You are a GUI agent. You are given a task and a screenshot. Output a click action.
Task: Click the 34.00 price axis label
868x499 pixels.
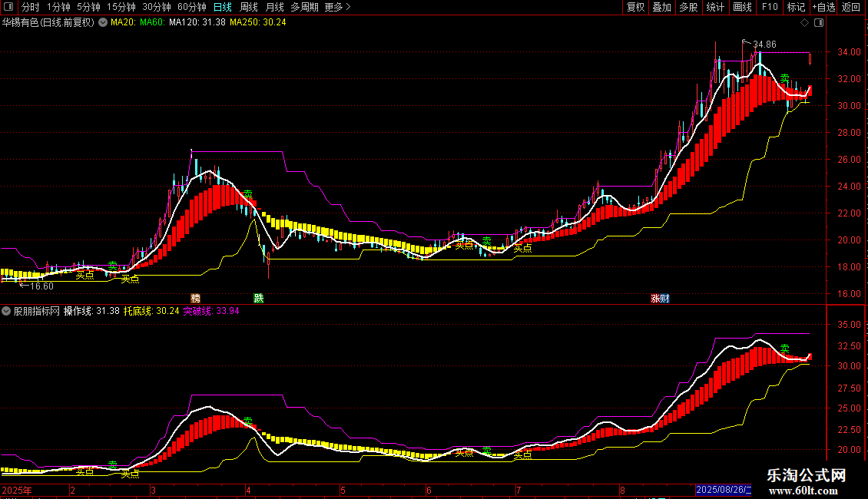pyautogui.click(x=849, y=52)
